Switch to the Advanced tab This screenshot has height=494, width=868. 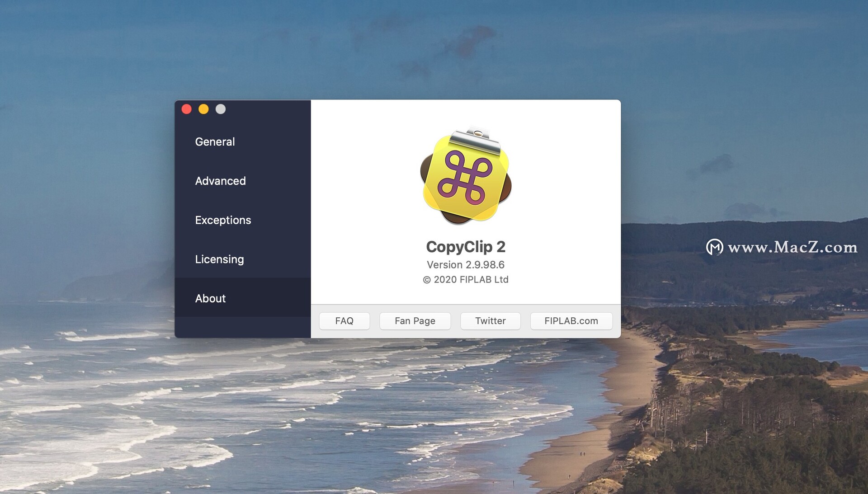coord(242,181)
